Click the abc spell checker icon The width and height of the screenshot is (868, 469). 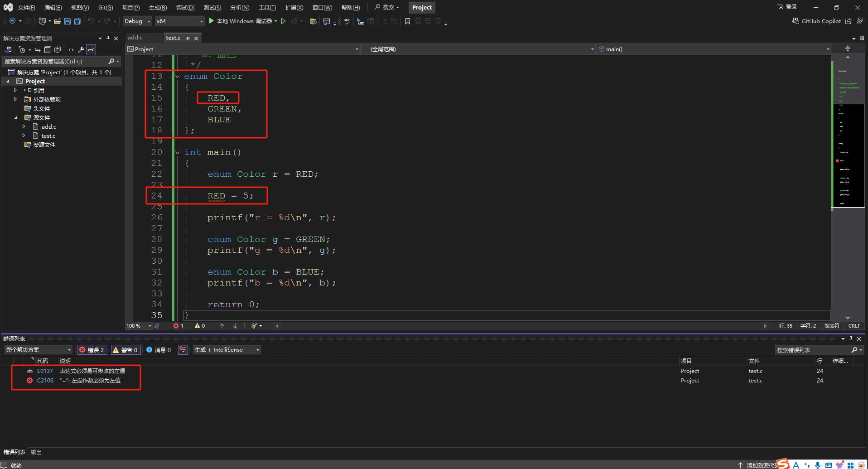(x=347, y=21)
